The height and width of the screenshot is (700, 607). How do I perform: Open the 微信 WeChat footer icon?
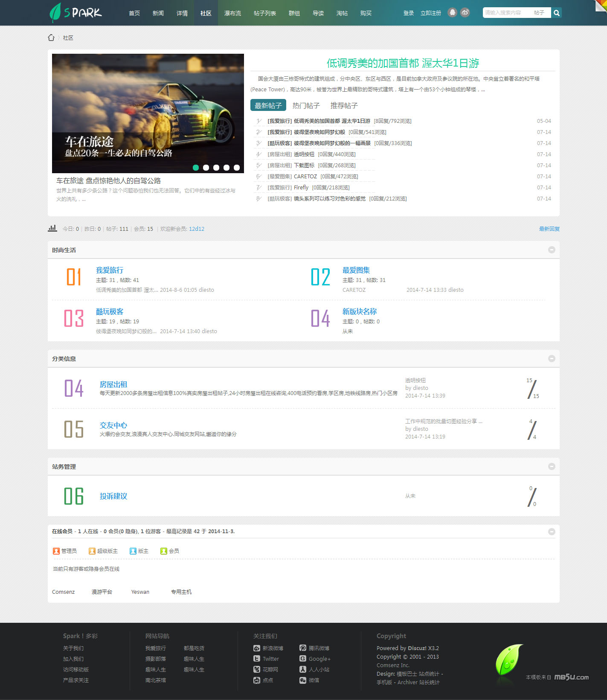pyautogui.click(x=303, y=680)
